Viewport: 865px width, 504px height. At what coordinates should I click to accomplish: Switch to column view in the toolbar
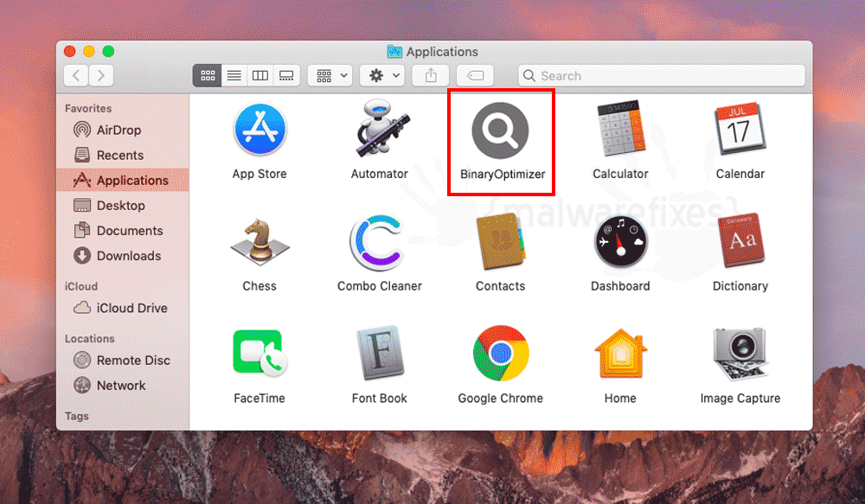[259, 75]
